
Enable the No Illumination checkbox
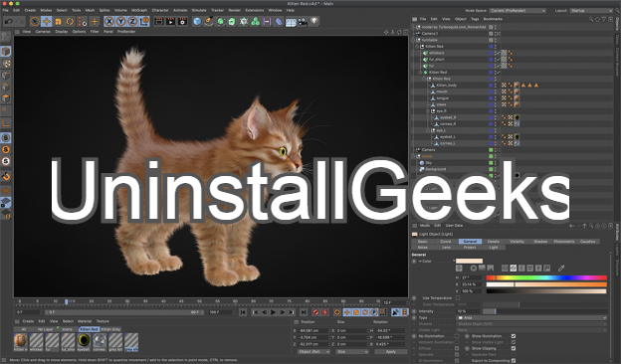[x=457, y=336]
